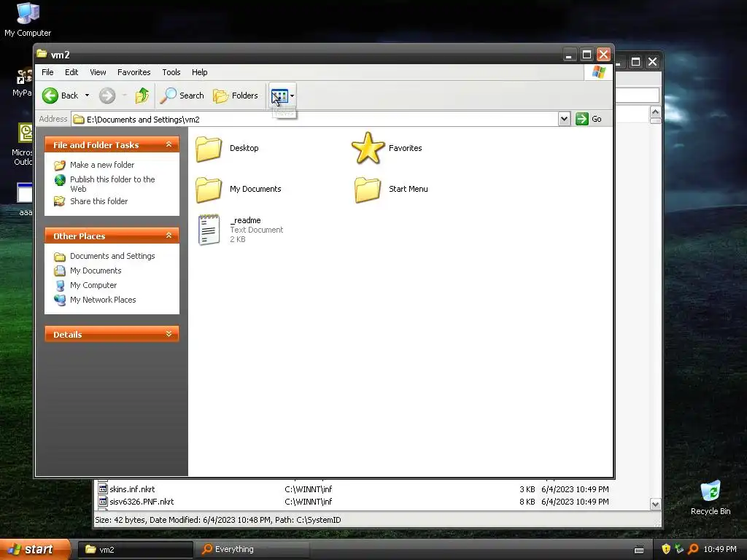Click 8 KB size of sisv6326.PNF.nkrt
The width and height of the screenshot is (747, 560).
point(527,502)
